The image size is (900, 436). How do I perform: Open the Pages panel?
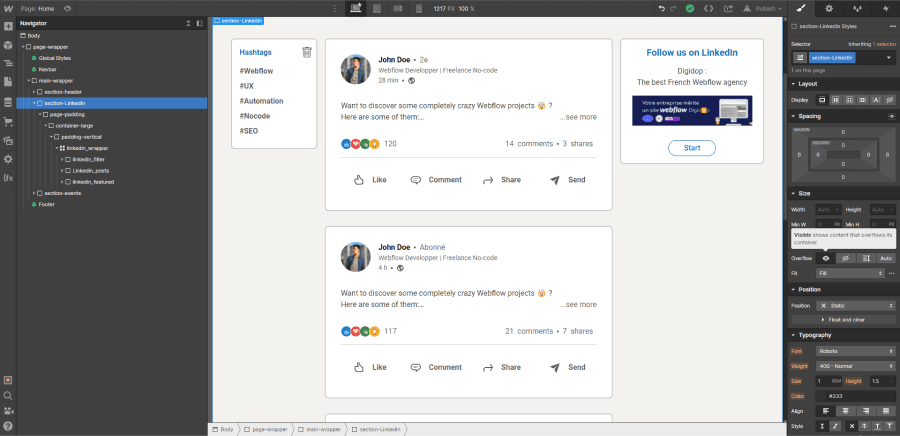tap(8, 82)
